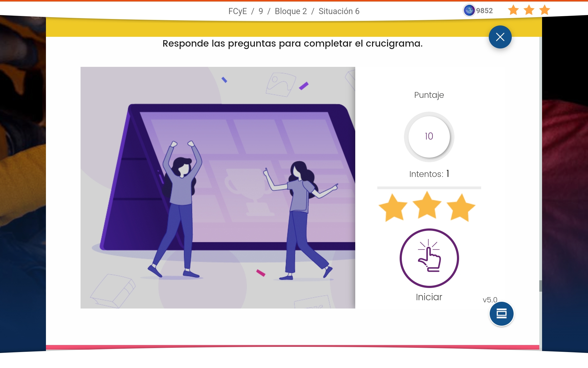Select the first large star under Intentos
588x368 pixels.
pyautogui.click(x=393, y=207)
